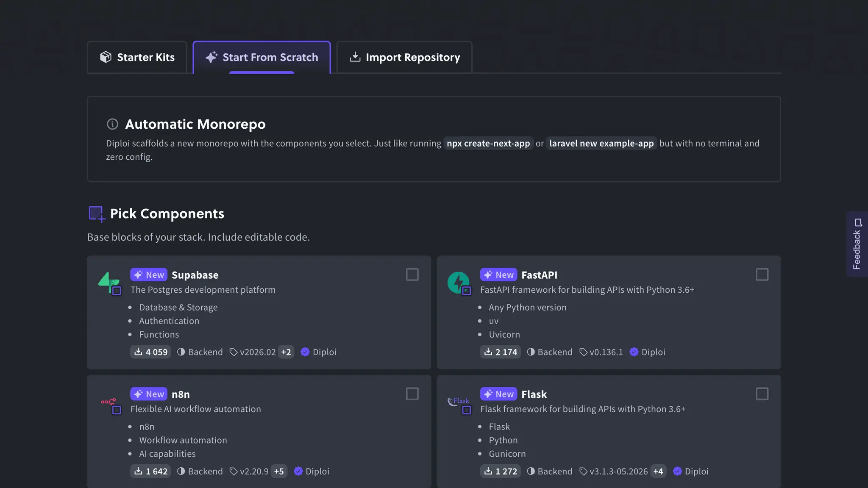Check the FastAPI component checkbox
Image resolution: width=868 pixels, height=488 pixels.
coord(762,274)
